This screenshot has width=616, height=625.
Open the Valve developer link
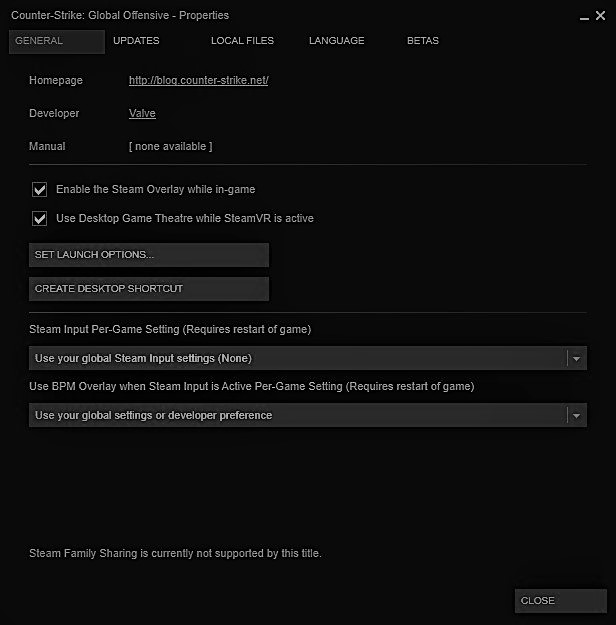[x=142, y=113]
